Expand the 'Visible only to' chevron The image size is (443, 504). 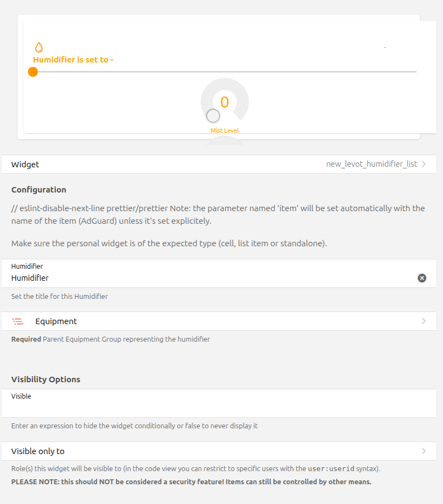(424, 451)
